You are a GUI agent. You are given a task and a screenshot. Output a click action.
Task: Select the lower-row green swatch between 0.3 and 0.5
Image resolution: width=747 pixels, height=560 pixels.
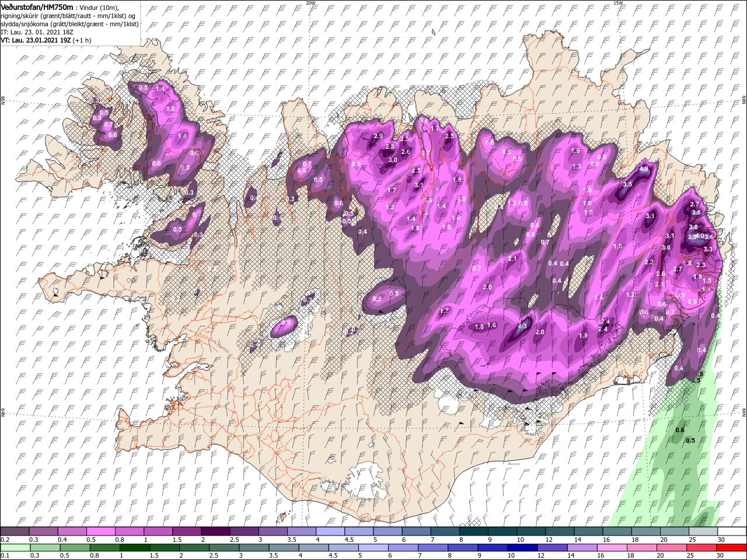click(45, 548)
